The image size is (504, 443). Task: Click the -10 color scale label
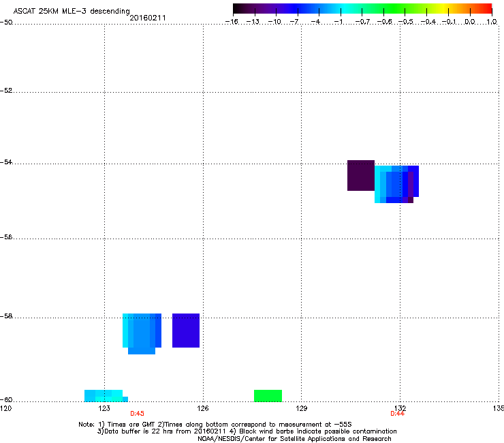pos(274,22)
